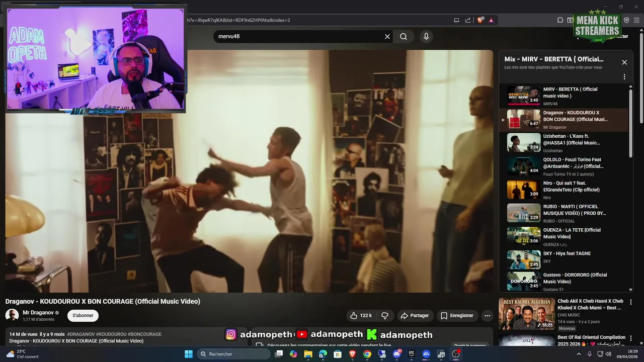This screenshot has width=644, height=362.
Task: Play Gustavo - DORORORO playlist video
Action: [x=564, y=282]
